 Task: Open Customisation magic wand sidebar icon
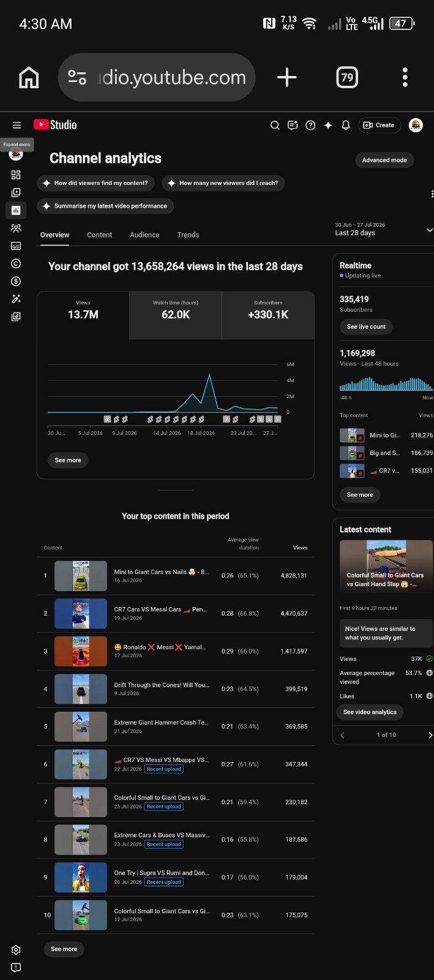(16, 299)
